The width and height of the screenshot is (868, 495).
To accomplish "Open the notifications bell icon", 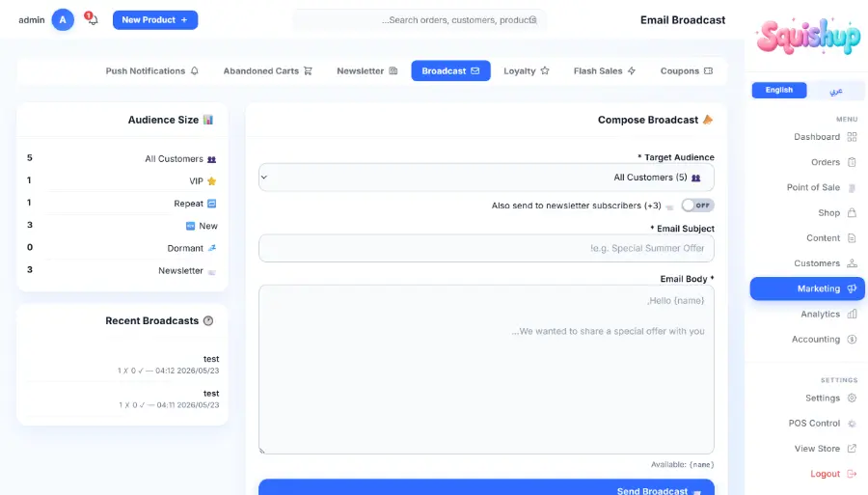I will coord(93,20).
